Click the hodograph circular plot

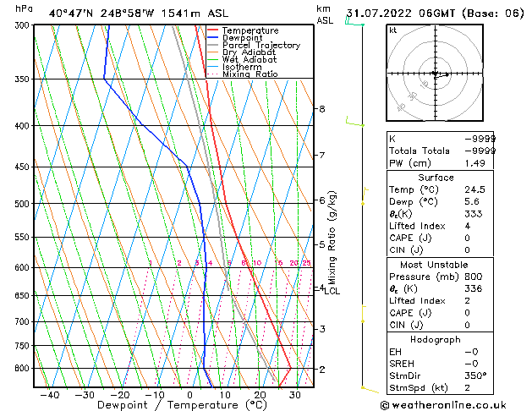point(436,74)
